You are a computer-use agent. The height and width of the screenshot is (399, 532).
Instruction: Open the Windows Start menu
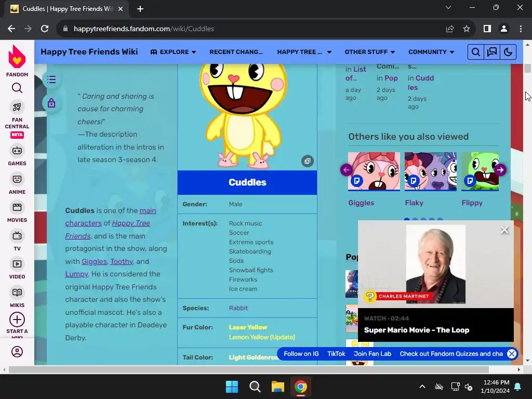232,387
